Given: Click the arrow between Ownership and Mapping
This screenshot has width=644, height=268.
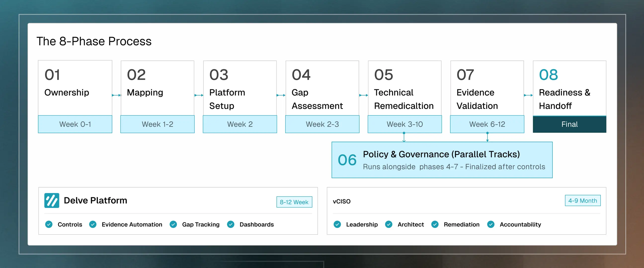Looking at the screenshot, I should tap(116, 95).
